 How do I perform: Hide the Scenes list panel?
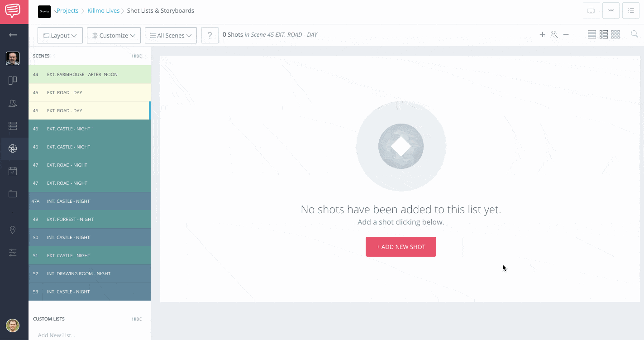(137, 56)
